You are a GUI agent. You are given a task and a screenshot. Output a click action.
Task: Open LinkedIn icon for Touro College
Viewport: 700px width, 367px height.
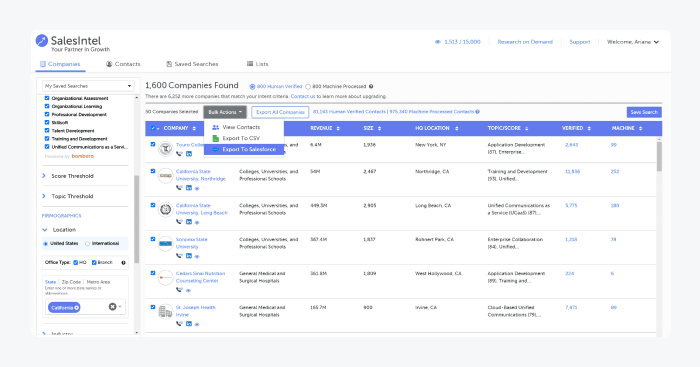(189, 154)
